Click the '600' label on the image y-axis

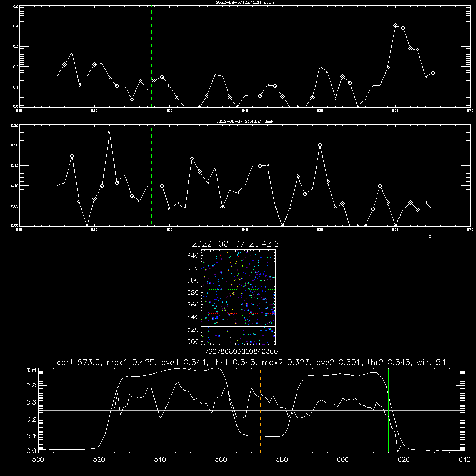click(193, 280)
